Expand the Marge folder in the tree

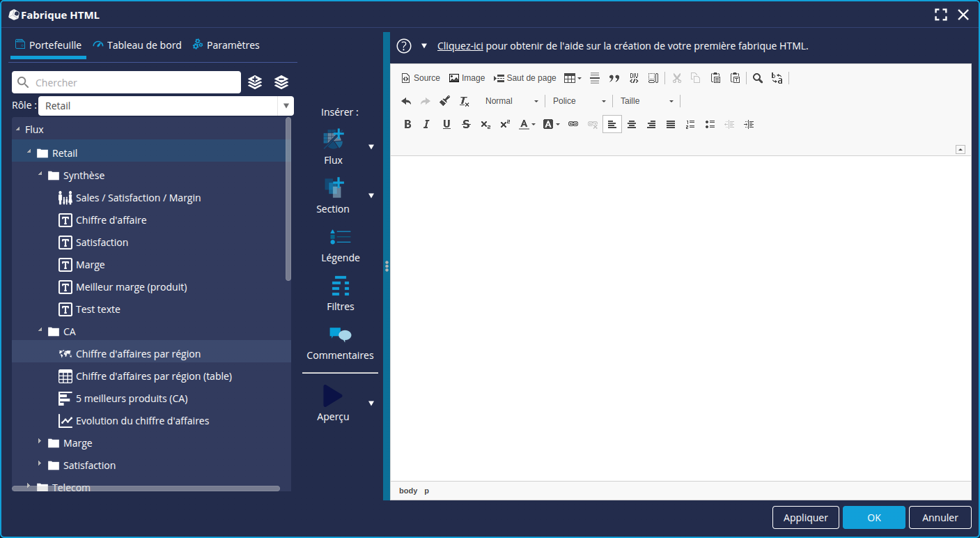[x=40, y=443]
